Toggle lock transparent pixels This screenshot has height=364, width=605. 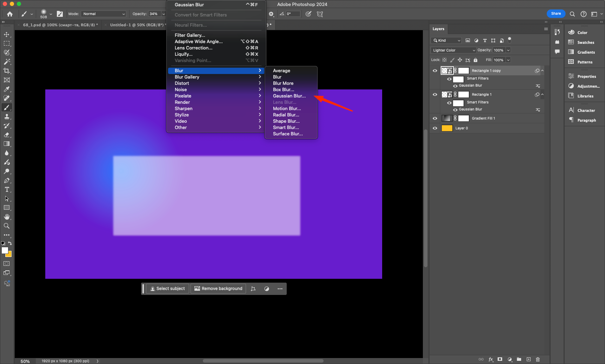tap(444, 60)
